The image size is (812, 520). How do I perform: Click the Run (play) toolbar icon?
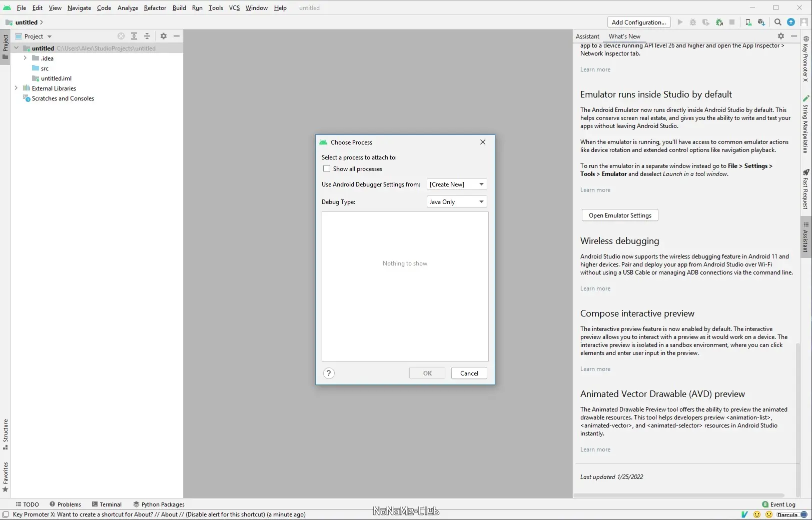tap(680, 22)
